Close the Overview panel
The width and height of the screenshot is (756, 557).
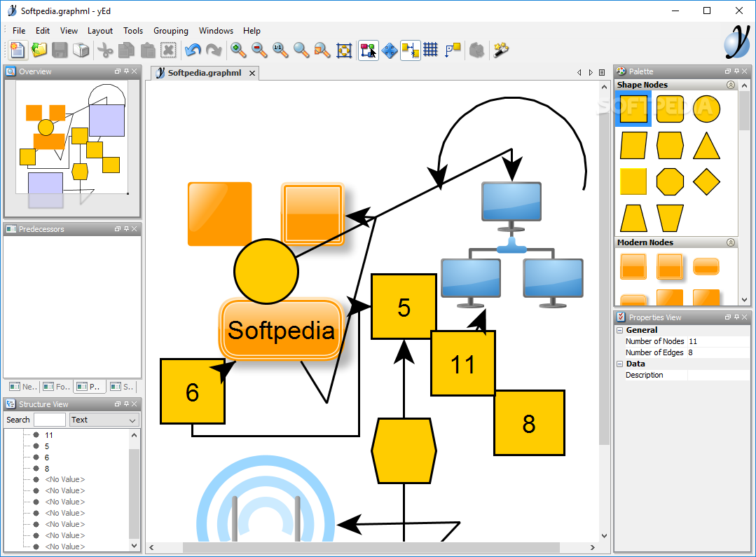pyautogui.click(x=135, y=71)
